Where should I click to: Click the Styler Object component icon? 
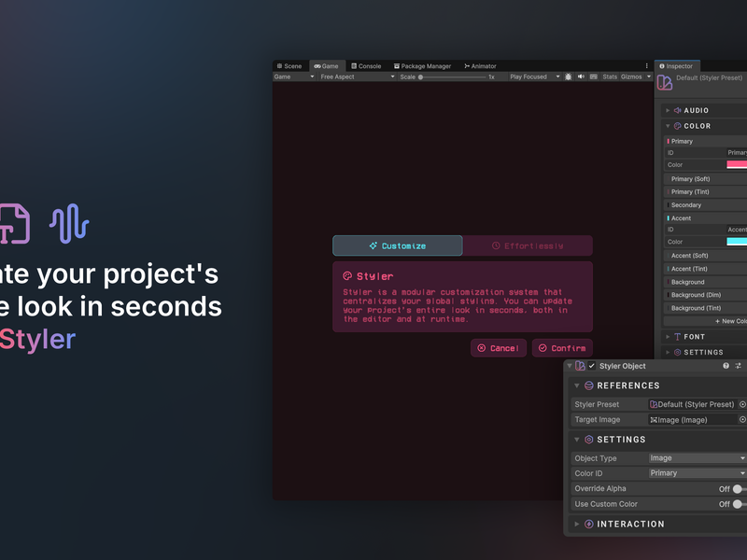(580, 366)
